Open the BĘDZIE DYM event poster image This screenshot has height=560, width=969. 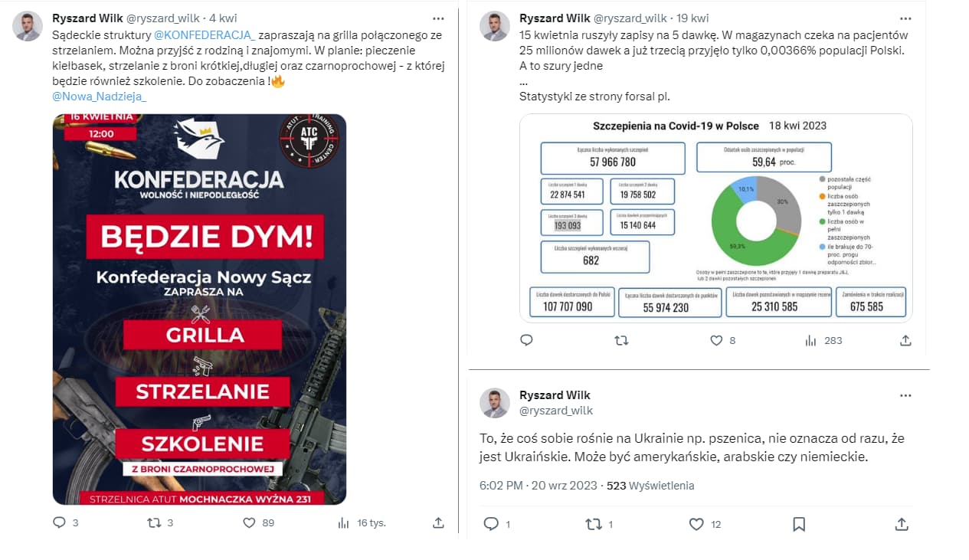[x=199, y=309]
